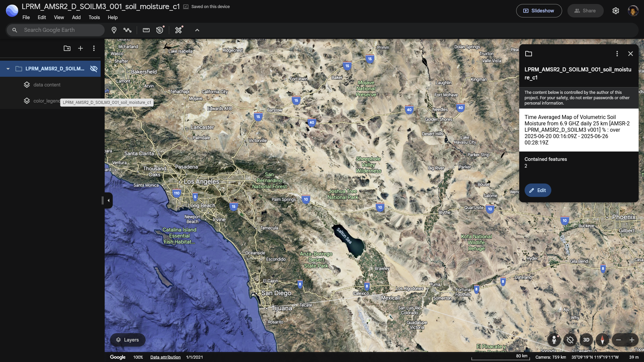This screenshot has width=644, height=362.
Task: Collapse the left sidebar panel handle
Action: (x=108, y=200)
